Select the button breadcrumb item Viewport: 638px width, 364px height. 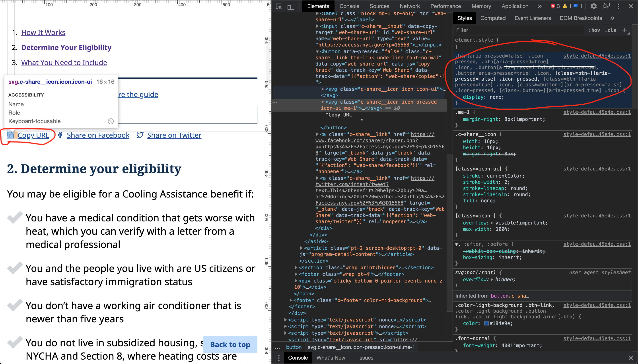coord(294,347)
